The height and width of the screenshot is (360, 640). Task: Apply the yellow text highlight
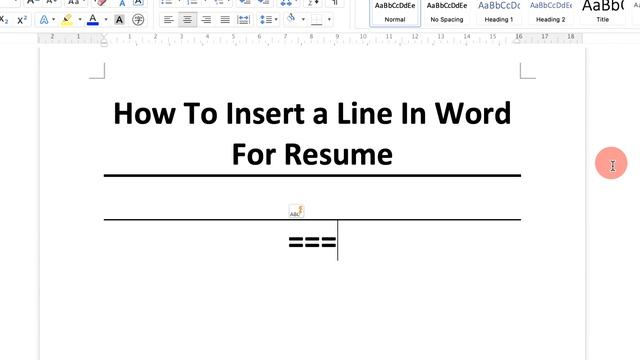coord(67,20)
